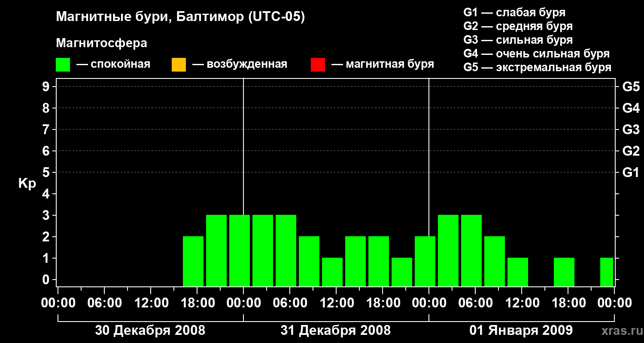Click the '— возбужденная' legend label

coord(240,65)
